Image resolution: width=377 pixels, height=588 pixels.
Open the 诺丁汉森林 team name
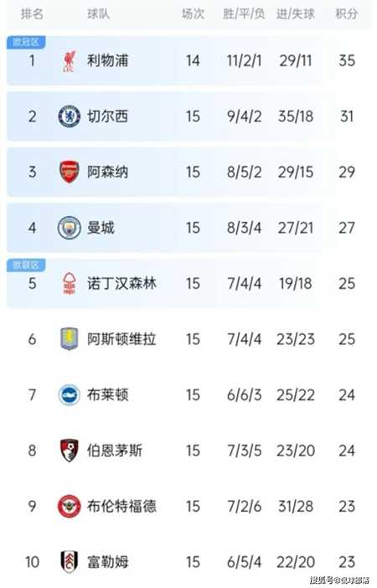pyautogui.click(x=121, y=283)
